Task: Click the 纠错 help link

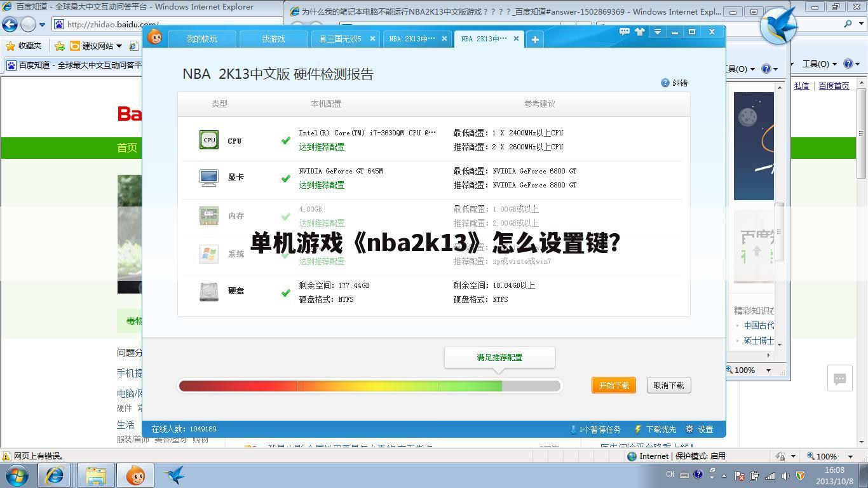Action: click(675, 83)
